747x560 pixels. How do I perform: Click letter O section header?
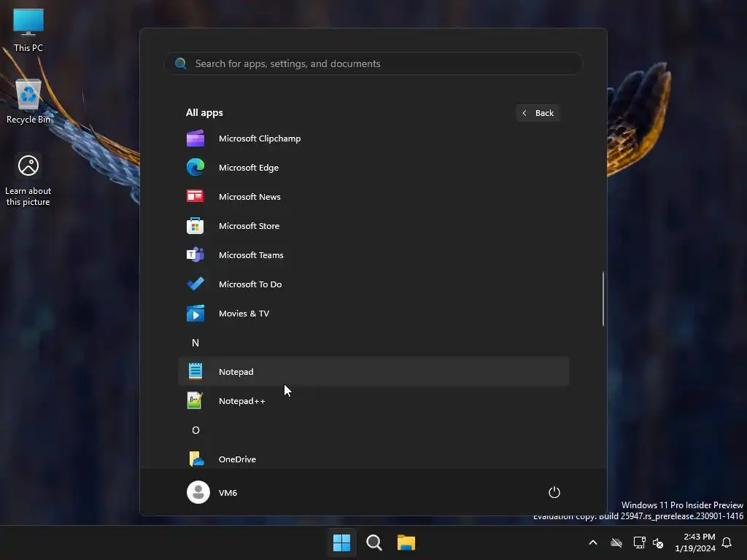pos(196,430)
